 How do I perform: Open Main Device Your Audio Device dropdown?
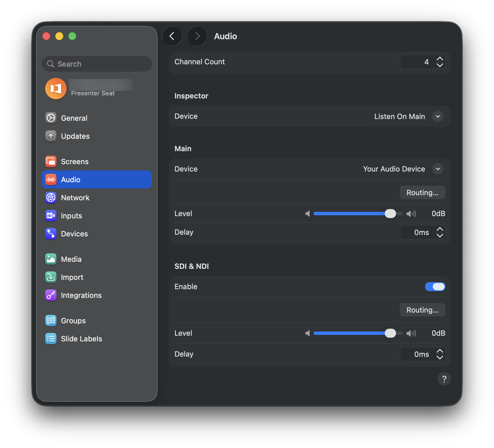click(438, 169)
